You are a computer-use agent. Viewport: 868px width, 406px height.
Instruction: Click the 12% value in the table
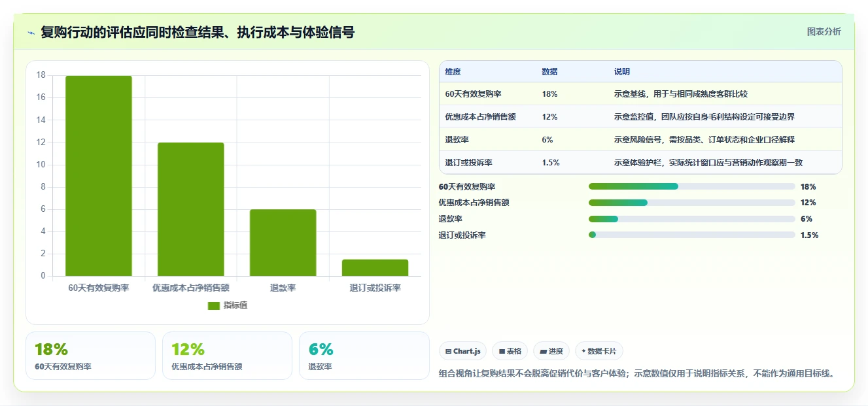pyautogui.click(x=549, y=117)
